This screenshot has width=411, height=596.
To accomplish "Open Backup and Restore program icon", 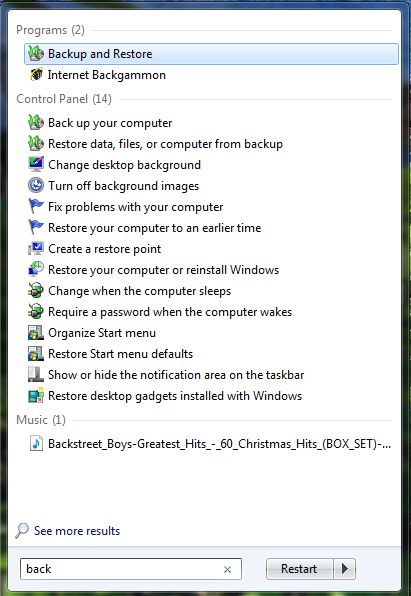I will [x=36, y=54].
